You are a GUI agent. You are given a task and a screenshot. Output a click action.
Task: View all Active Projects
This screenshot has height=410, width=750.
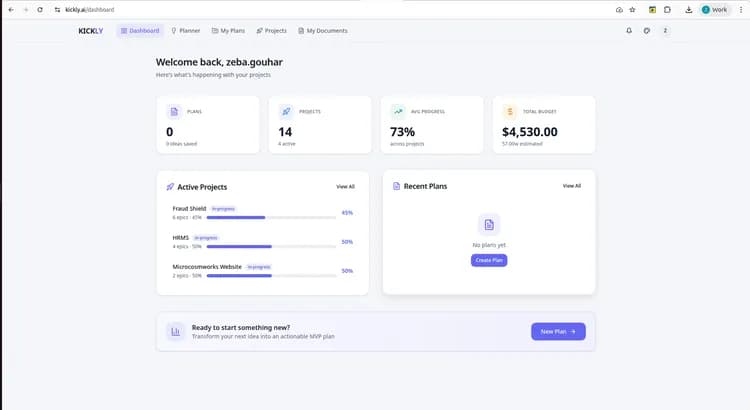coord(345,187)
